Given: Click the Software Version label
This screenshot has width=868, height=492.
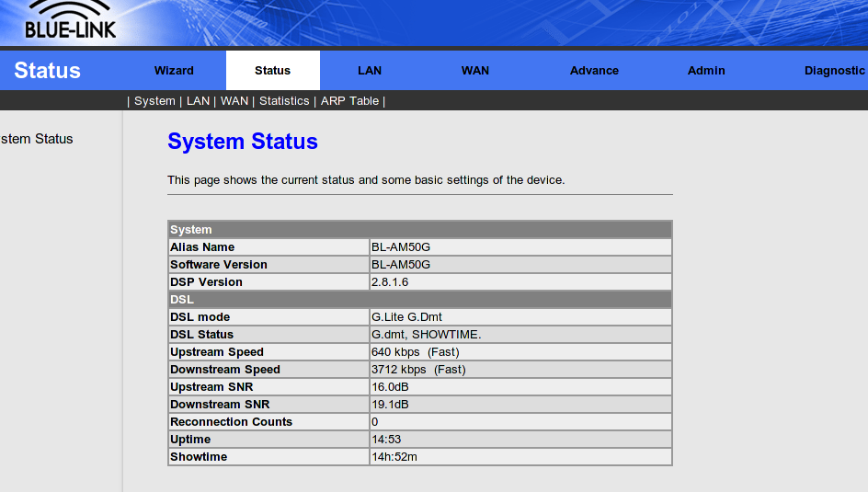Looking at the screenshot, I should (x=218, y=265).
